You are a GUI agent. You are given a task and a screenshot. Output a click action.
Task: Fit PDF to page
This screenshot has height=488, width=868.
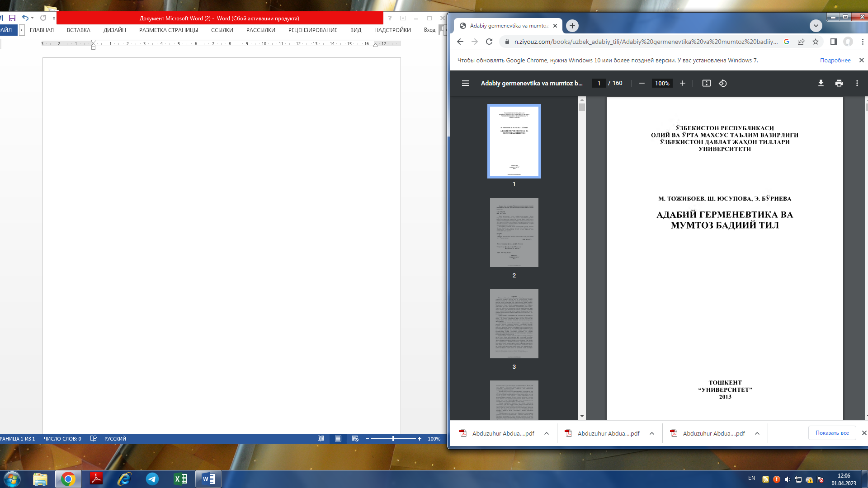[x=706, y=83]
